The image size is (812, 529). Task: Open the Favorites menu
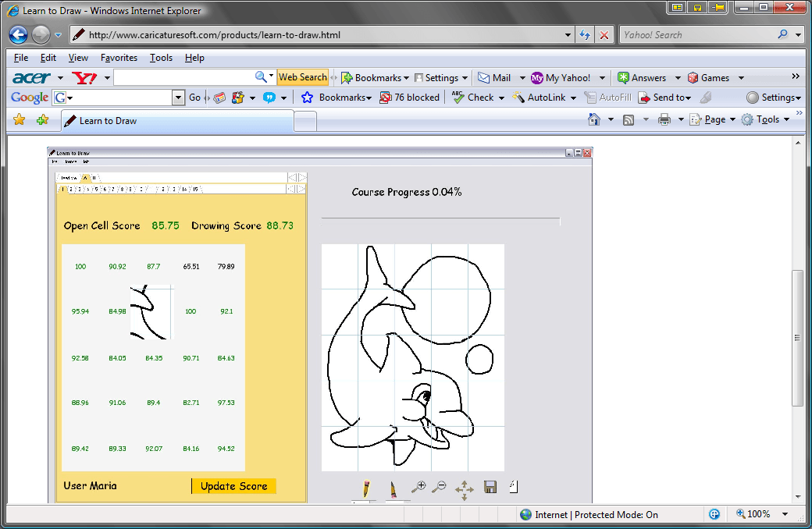click(x=119, y=58)
